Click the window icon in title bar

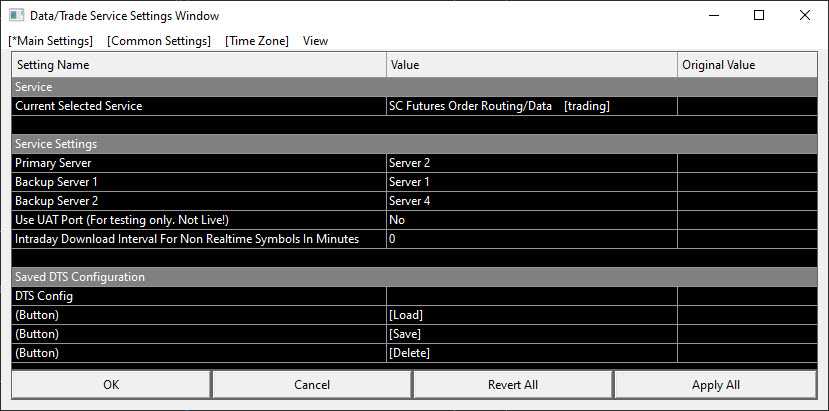point(16,16)
